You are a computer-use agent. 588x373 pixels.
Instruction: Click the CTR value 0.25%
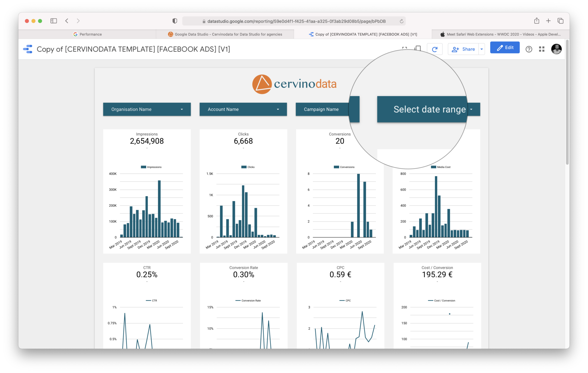click(x=147, y=275)
